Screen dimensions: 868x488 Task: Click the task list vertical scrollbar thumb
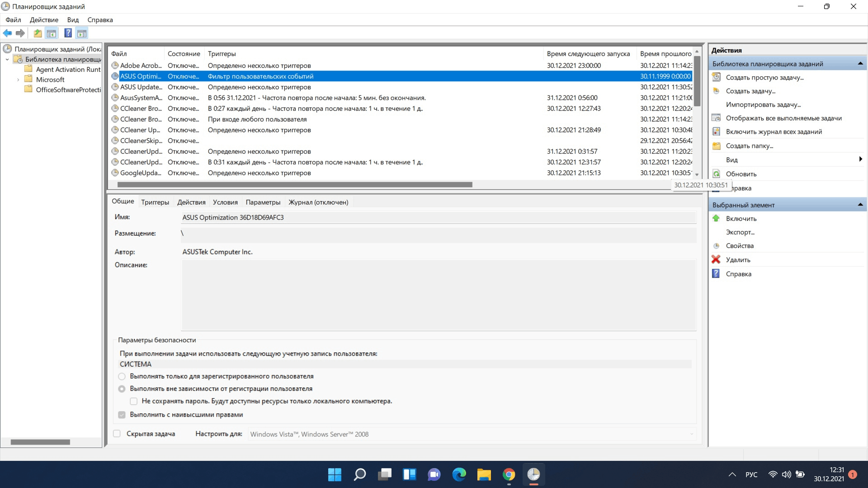pos(697,81)
